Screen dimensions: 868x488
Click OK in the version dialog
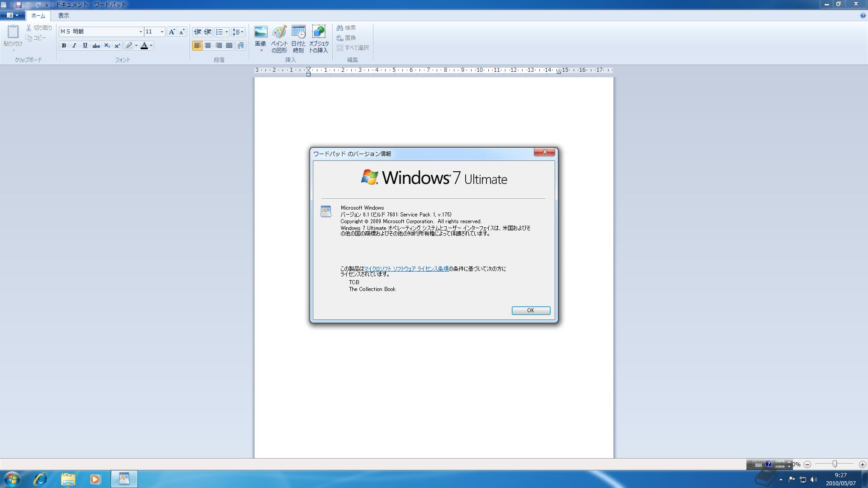tap(531, 310)
